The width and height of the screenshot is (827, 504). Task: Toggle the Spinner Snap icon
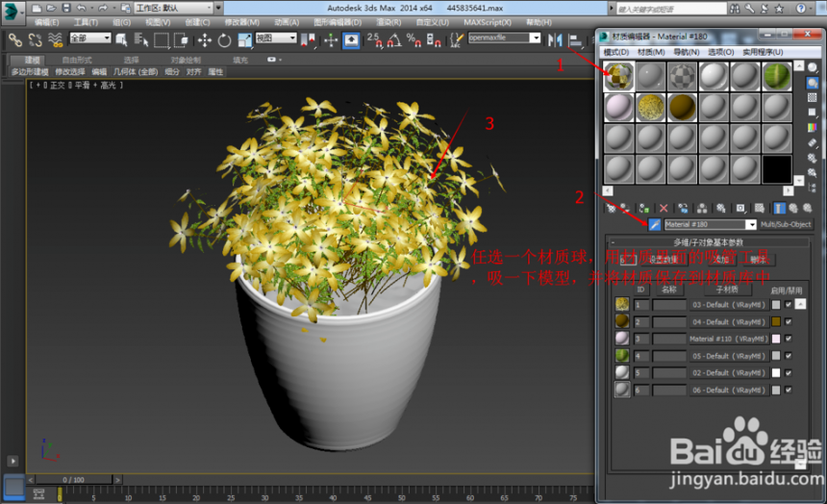[434, 40]
